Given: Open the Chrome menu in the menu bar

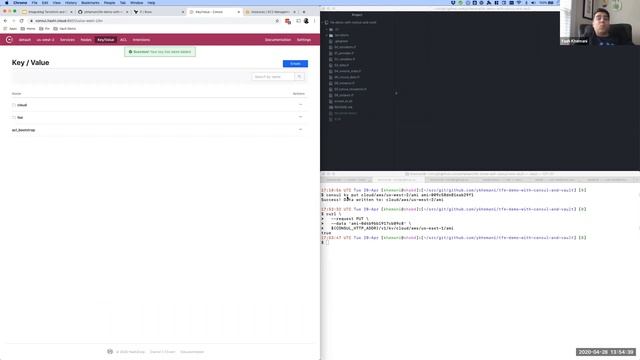Looking at the screenshot, I should click(x=20, y=3).
